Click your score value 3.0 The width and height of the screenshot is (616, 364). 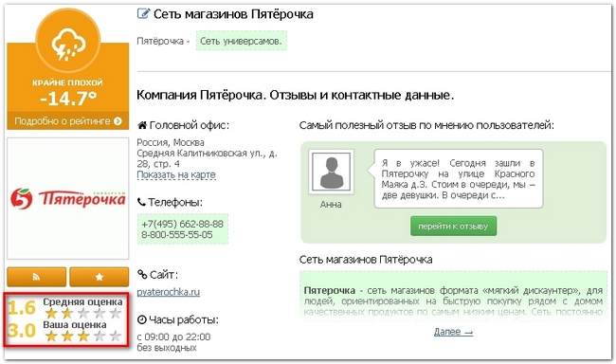pos(22,331)
